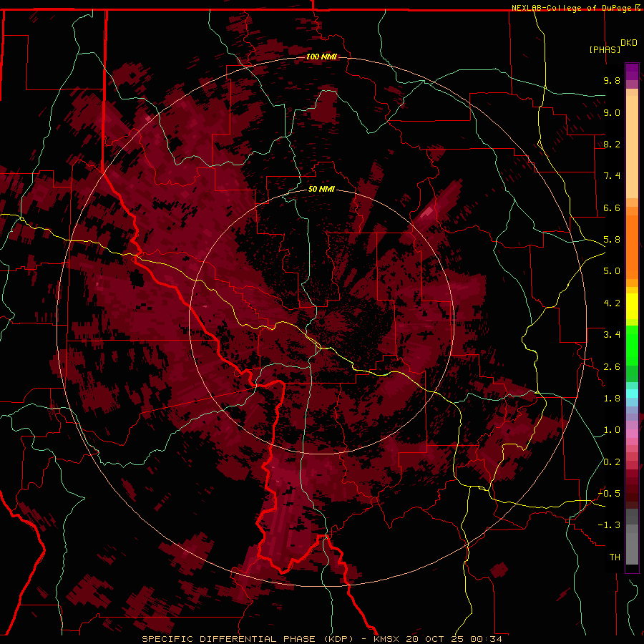Click the 4.2 value on the scale
644x644 pixels.
tap(612, 303)
